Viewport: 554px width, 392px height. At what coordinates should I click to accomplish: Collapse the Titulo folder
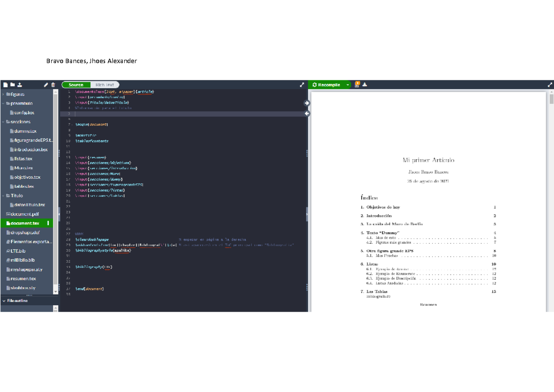pos(3,196)
